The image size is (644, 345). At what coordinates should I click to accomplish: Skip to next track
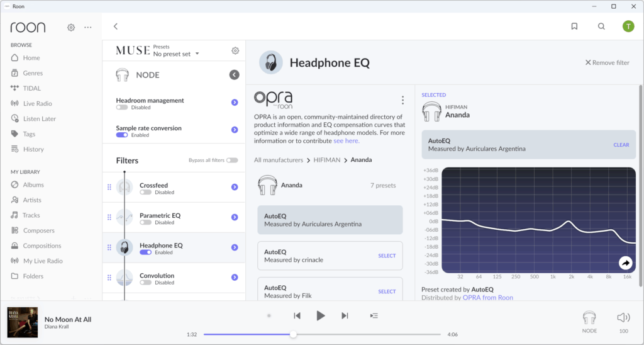coord(345,316)
